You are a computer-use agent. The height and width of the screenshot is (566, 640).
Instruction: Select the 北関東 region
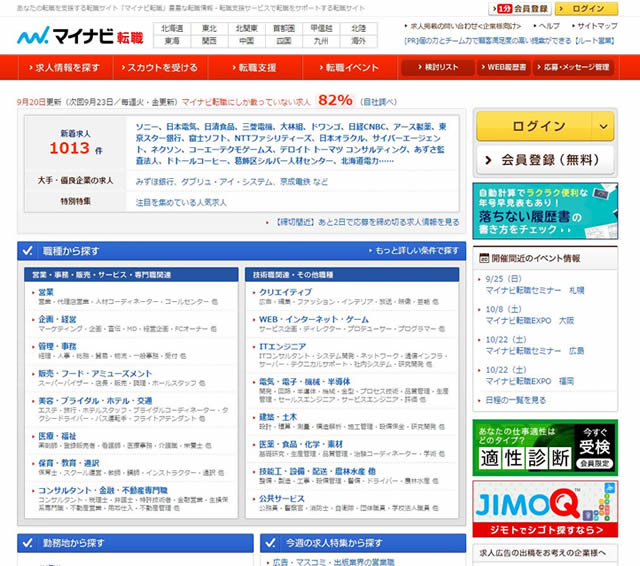[247, 29]
